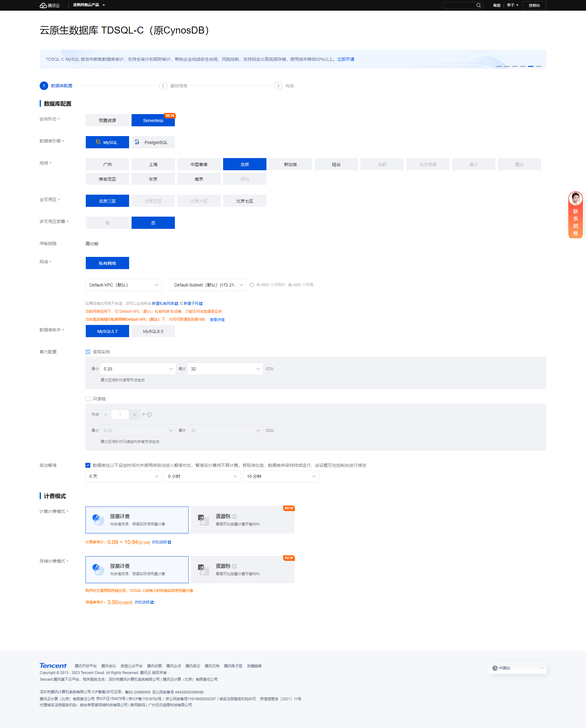The image size is (586, 728).
Task: Select the PostgreSQL database engine icon
Action: (137, 142)
